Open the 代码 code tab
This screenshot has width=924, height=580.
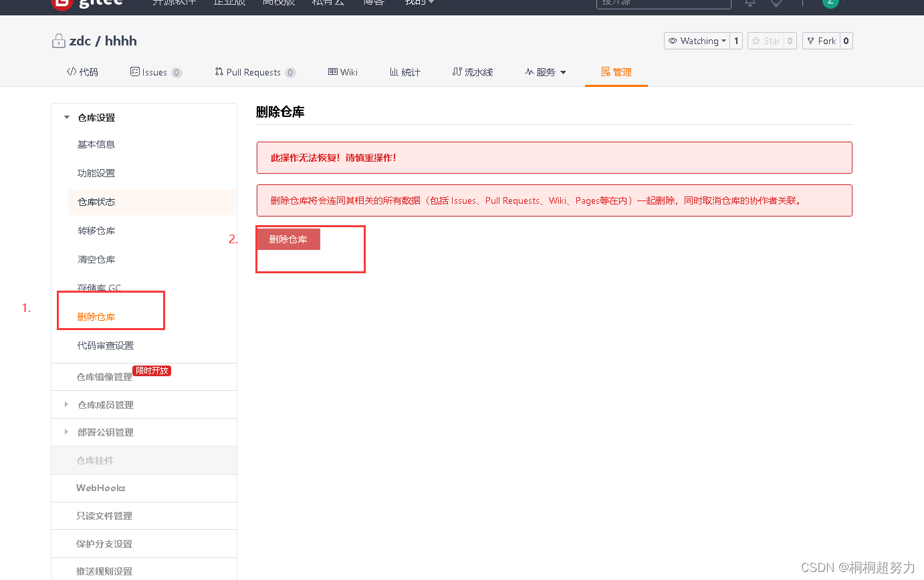(x=82, y=72)
